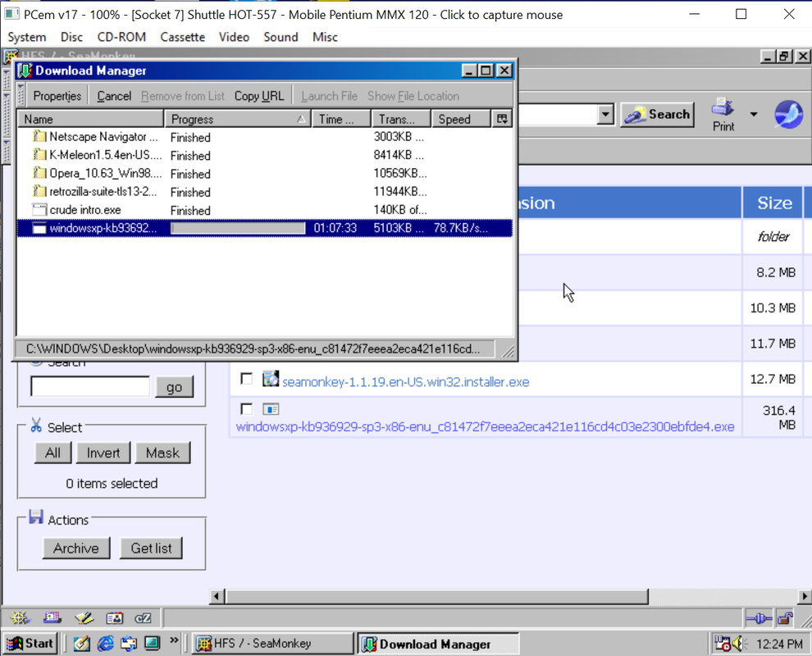812x656 pixels.
Task: Click the windowsxp-kb936929 file type icon
Action: coord(271,409)
